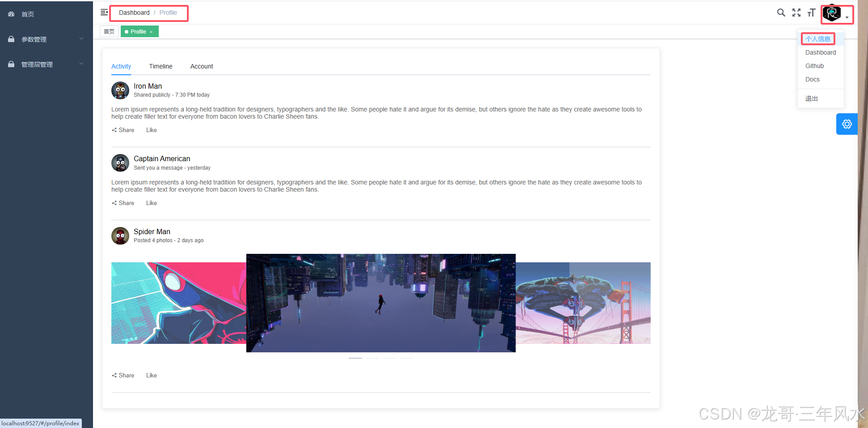Screen dimensions: 868x428
Task: Choose Dashboard from user menu
Action: click(x=821, y=52)
